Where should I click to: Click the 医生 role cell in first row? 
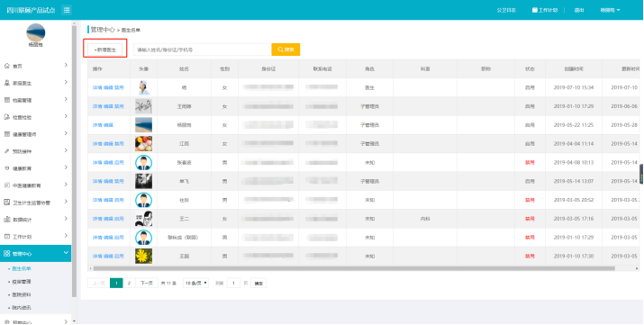click(369, 88)
